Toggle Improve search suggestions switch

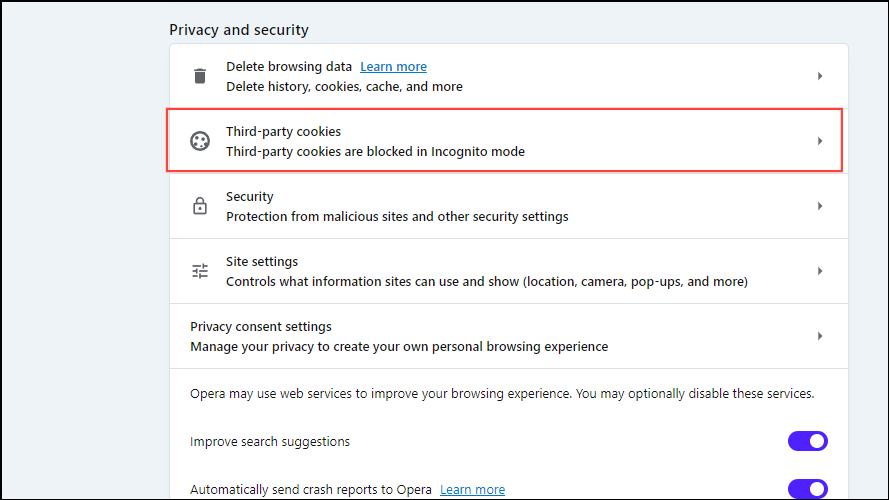(808, 441)
